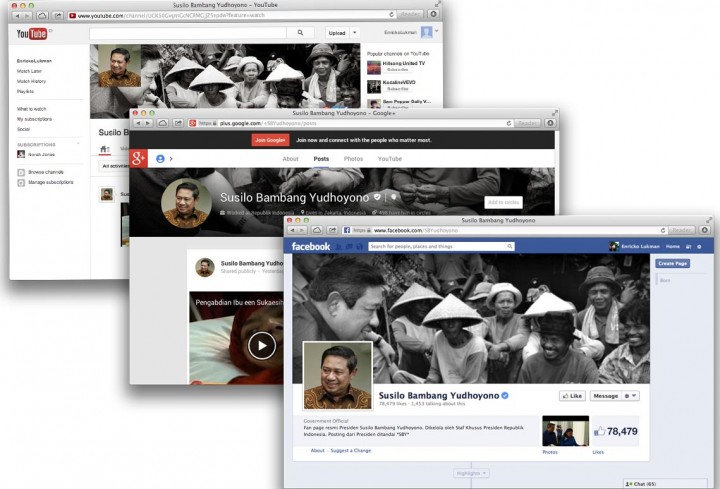Open iCloud tabs icon in Google+ window

(163, 123)
